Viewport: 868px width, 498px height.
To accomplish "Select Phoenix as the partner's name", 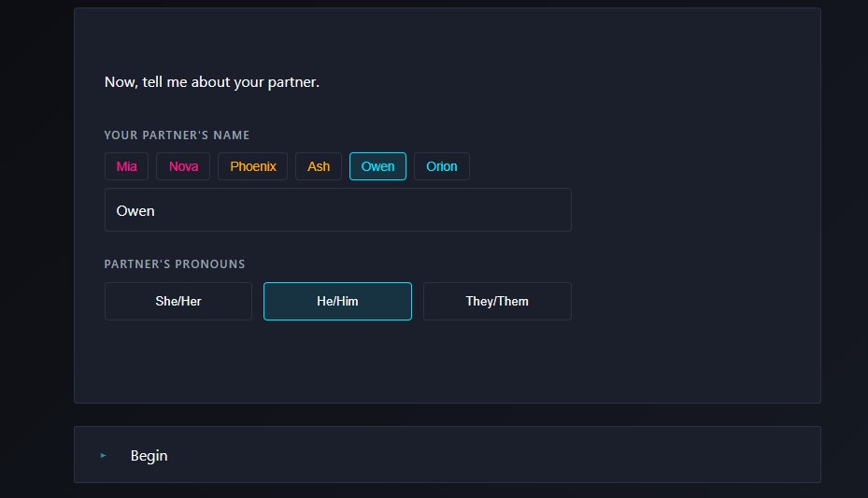I will pyautogui.click(x=253, y=166).
